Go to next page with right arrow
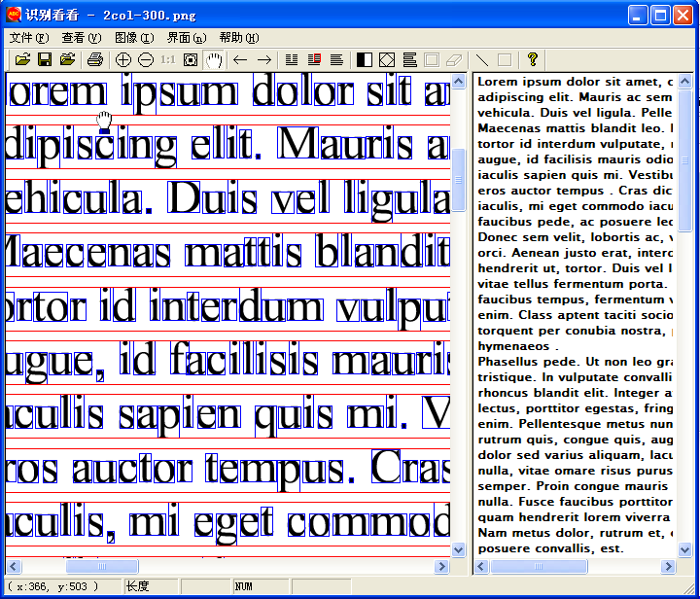Viewport: 700px width, 599px height. 263,60
